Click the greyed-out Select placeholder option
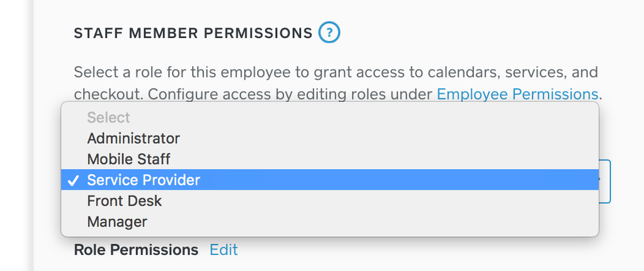 [x=108, y=117]
